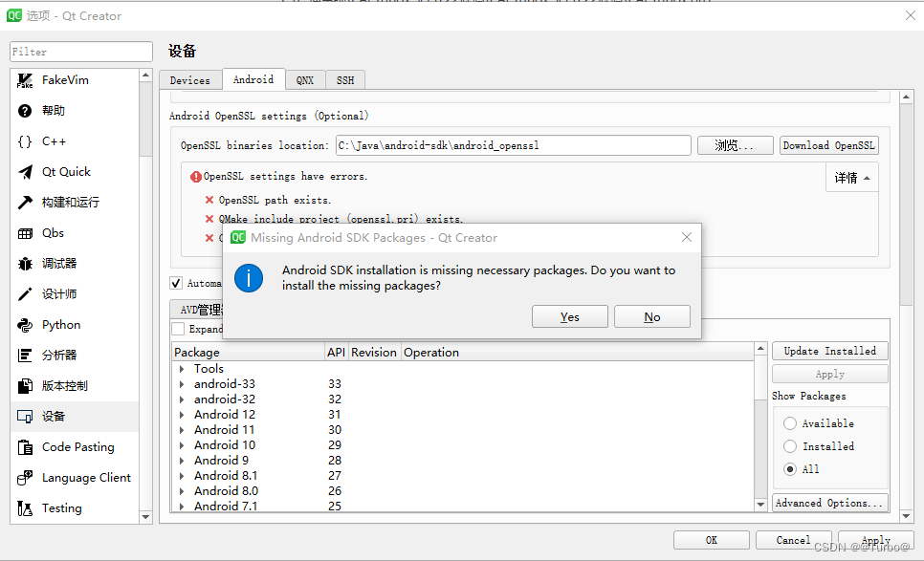
Task: Select the Python logo icon
Action: (x=25, y=325)
